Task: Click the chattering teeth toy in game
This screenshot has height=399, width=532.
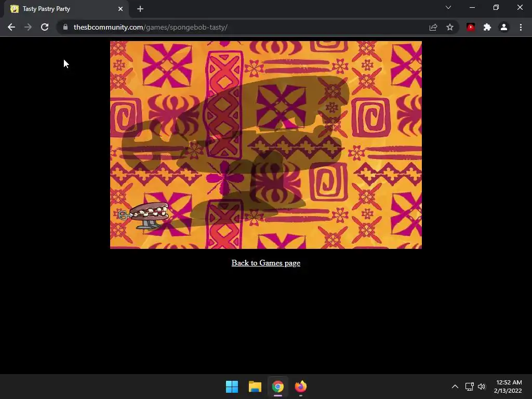Action: point(144,216)
